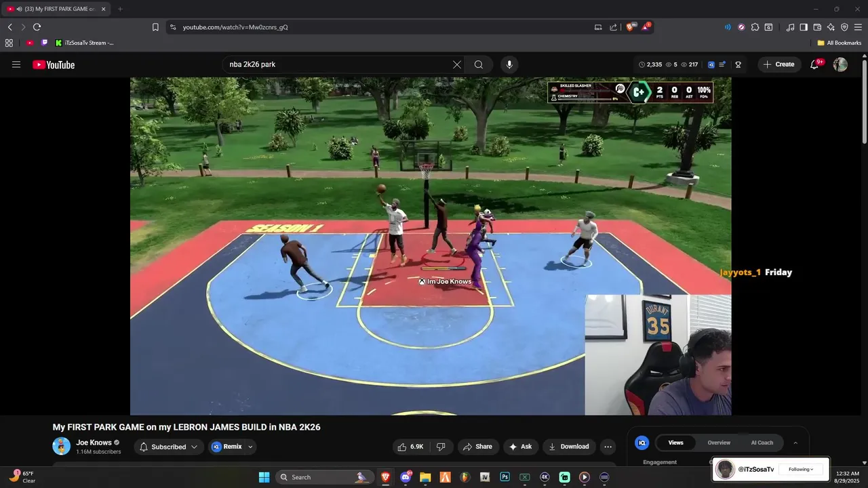Open the browser extensions puzzle icon

point(755,27)
